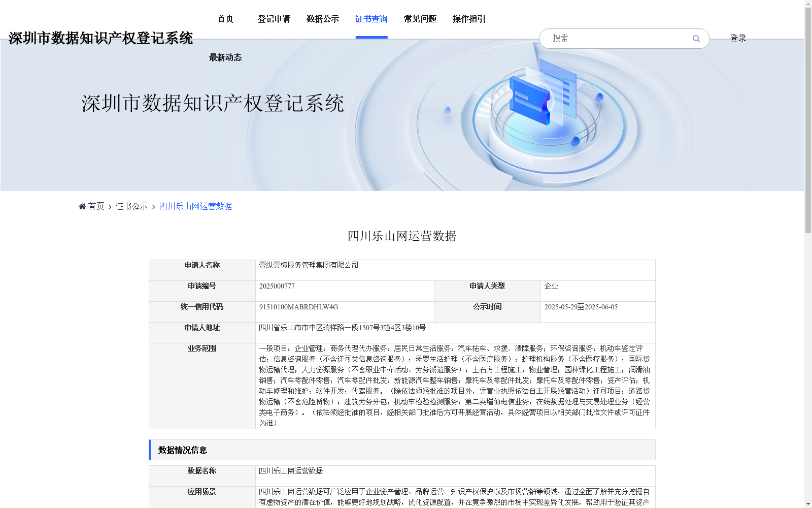
Task: Open the 登记申请 menu item
Action: click(x=274, y=19)
